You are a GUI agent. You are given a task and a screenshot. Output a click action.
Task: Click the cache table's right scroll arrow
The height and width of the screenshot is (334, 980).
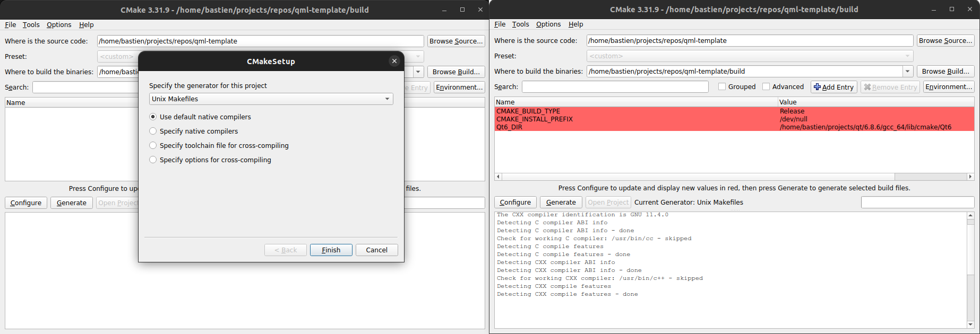[970, 177]
